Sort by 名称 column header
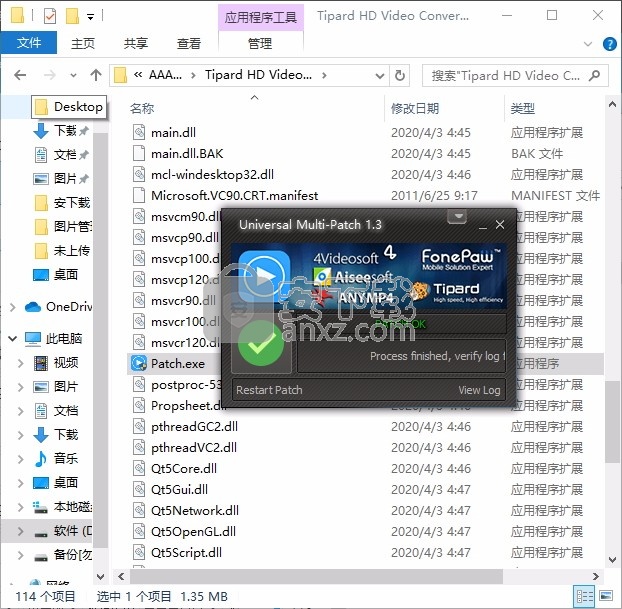Image resolution: width=622 pixels, height=609 pixels. click(x=142, y=108)
